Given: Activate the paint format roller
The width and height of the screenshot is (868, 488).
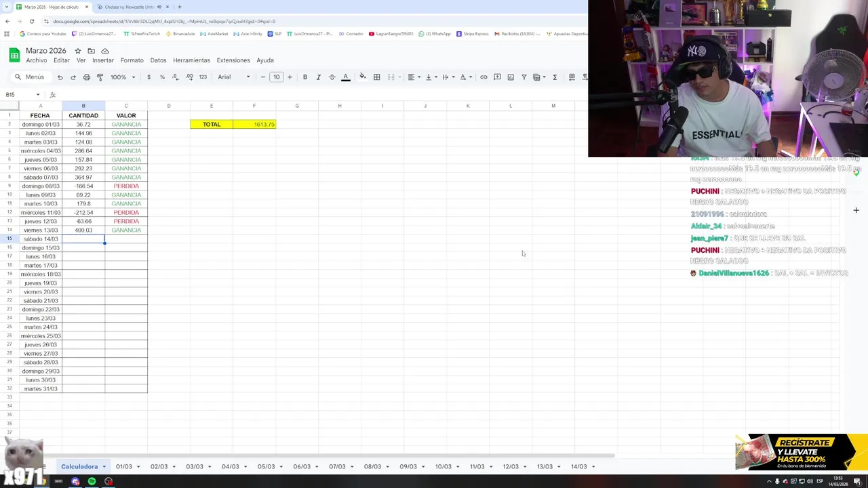Looking at the screenshot, I should [100, 77].
